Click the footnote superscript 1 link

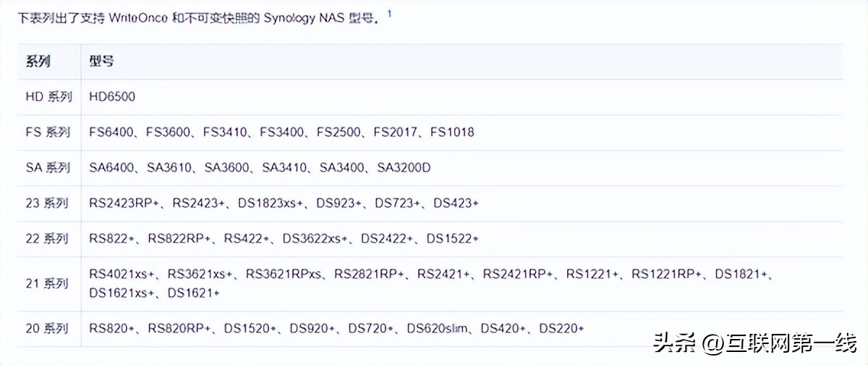point(389,14)
